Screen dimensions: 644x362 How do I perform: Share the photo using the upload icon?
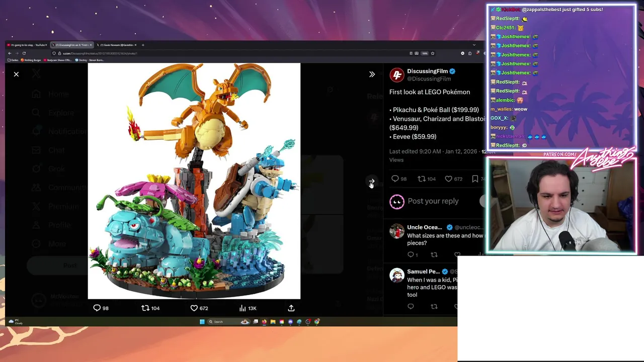point(291,308)
